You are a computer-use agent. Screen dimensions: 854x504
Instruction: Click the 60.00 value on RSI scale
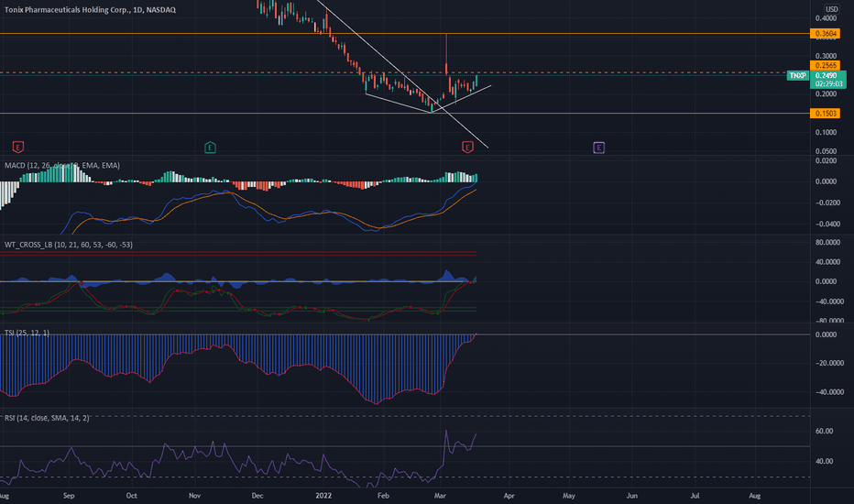click(x=824, y=431)
